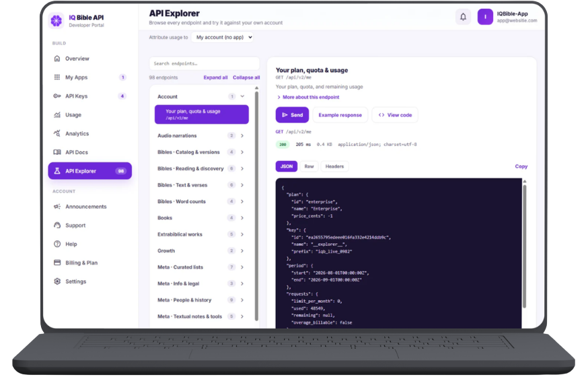The width and height of the screenshot is (588, 377).
Task: Expand the Extrabiblical works group
Action: click(242, 234)
